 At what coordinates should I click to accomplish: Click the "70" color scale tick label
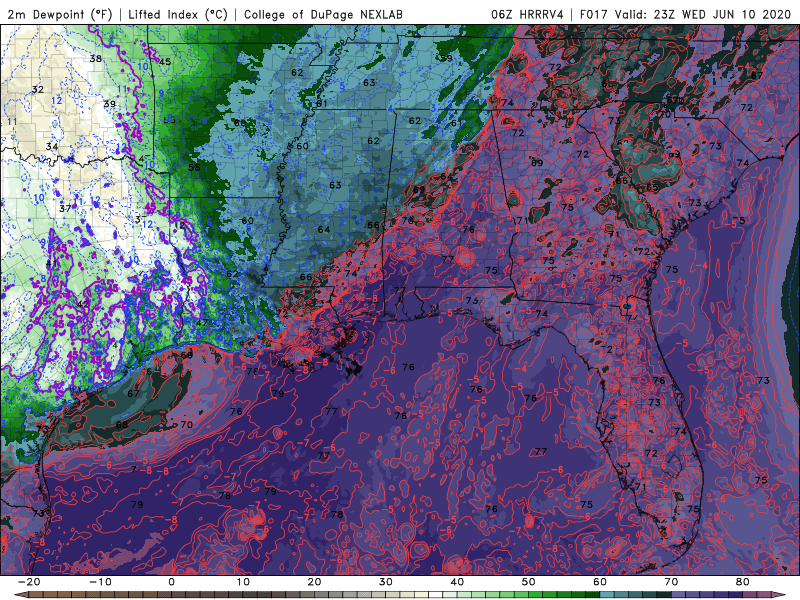click(x=671, y=582)
